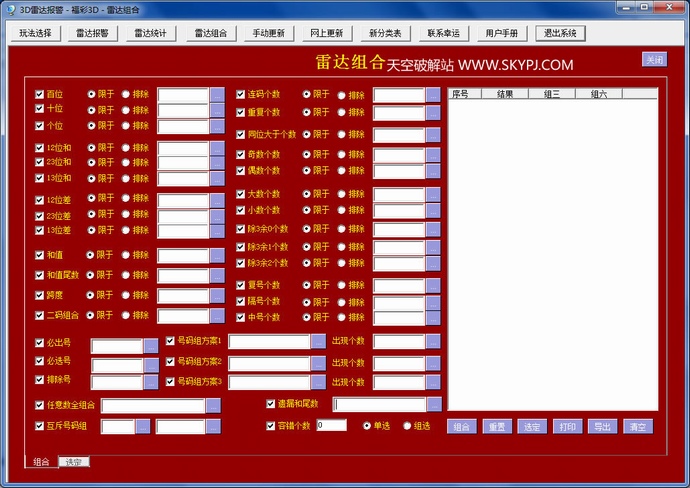Click the 容错个数 input field
The height and width of the screenshot is (488, 690).
coord(331,425)
